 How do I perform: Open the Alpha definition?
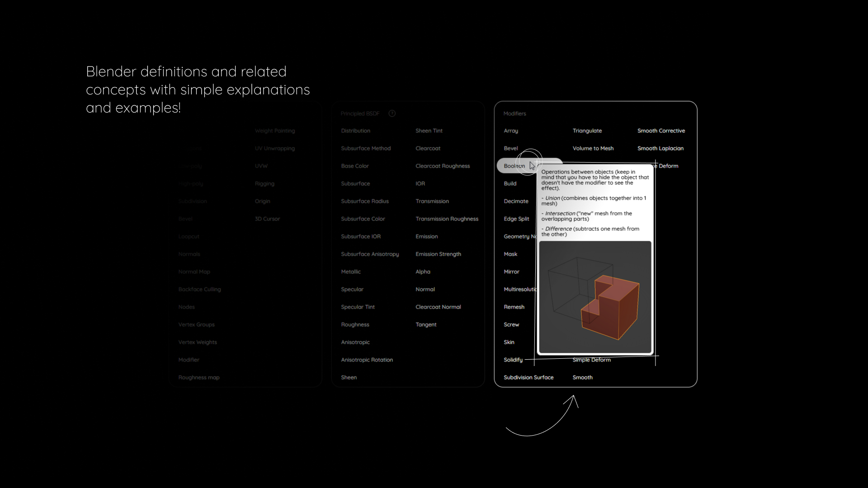423,272
